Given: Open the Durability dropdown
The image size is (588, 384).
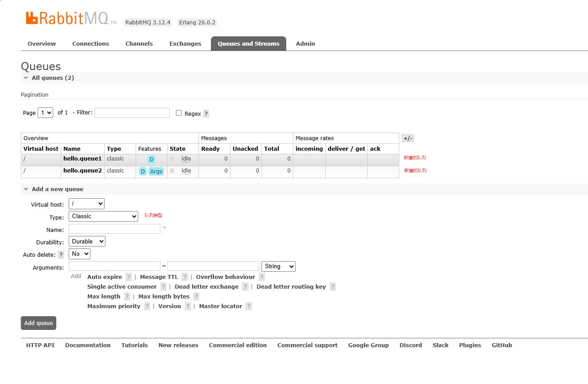Looking at the screenshot, I should [x=87, y=242].
